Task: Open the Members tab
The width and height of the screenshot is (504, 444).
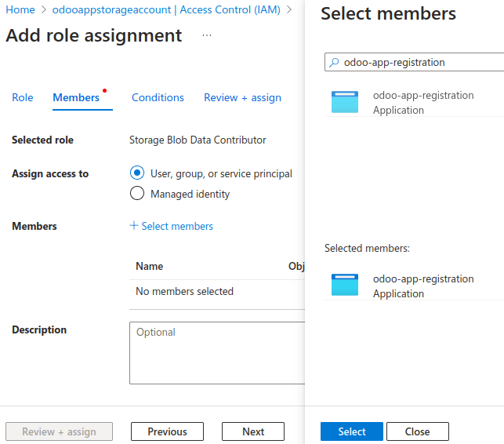Action: 76,97
